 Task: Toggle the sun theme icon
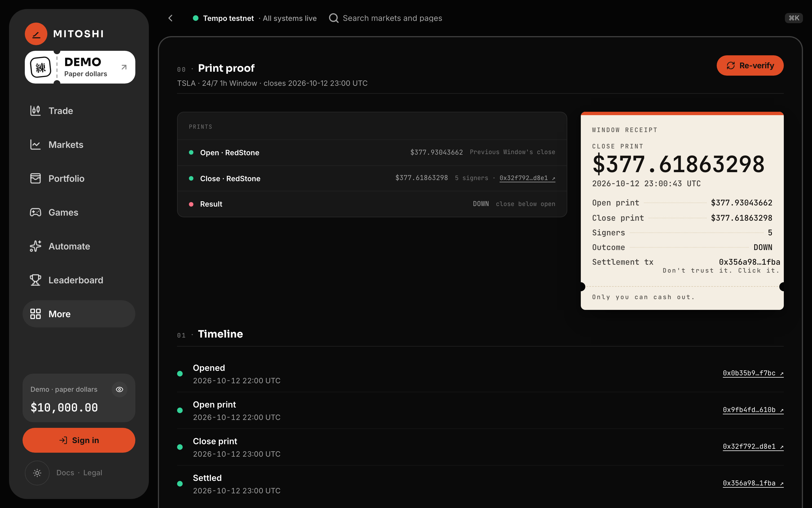click(37, 473)
